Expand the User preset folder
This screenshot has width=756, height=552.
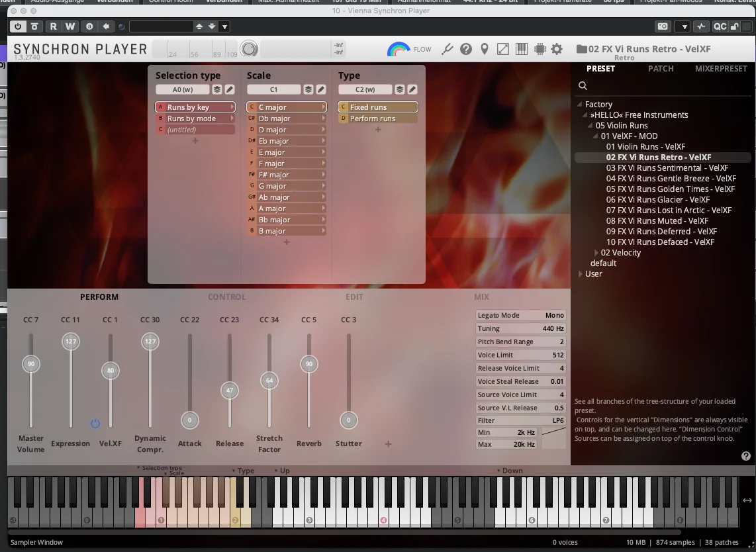580,274
